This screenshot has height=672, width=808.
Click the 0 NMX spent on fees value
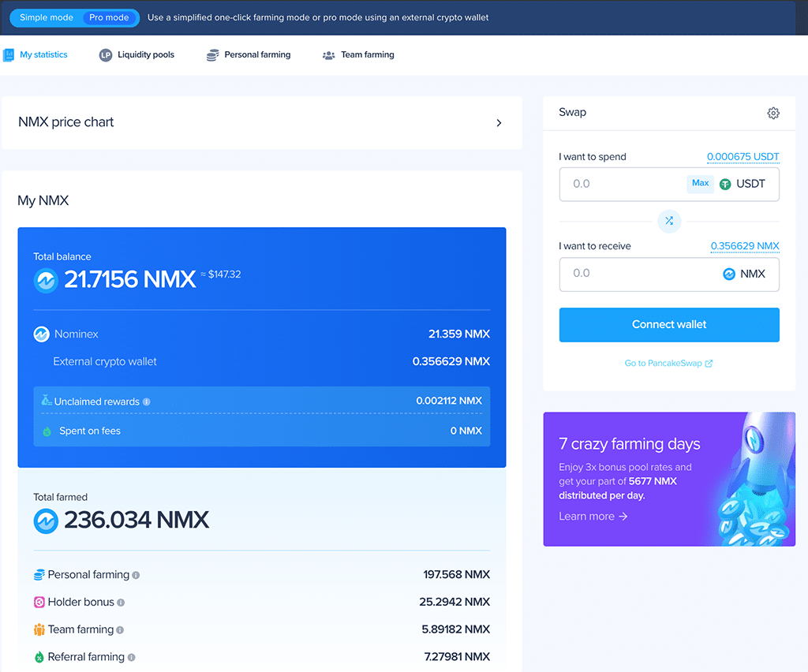[466, 431]
